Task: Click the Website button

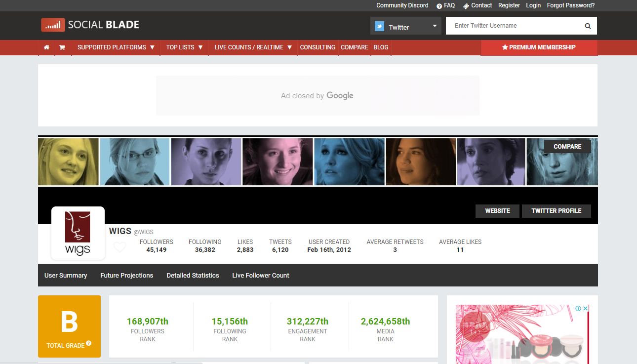Action: (497, 211)
